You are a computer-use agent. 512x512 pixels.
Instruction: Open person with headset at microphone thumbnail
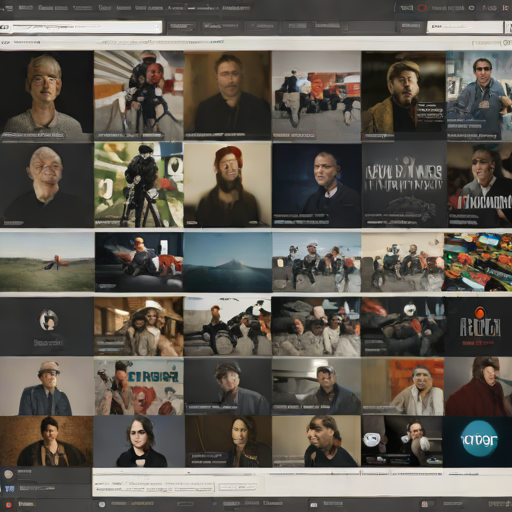coord(402,441)
